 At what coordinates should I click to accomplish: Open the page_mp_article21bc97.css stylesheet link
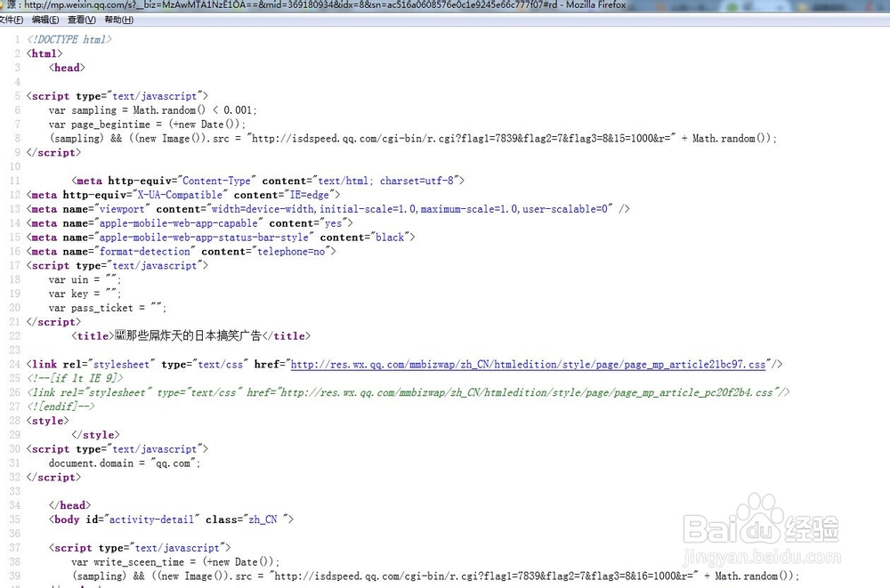click(x=529, y=365)
